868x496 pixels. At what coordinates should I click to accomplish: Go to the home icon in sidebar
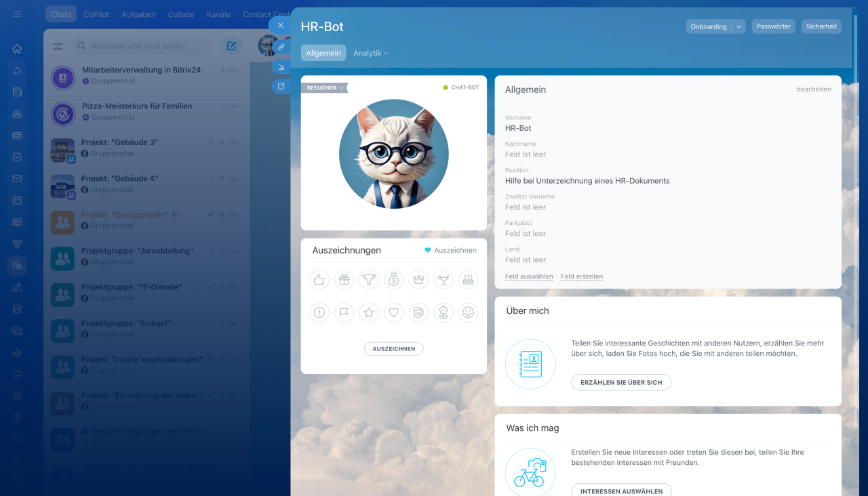17,49
